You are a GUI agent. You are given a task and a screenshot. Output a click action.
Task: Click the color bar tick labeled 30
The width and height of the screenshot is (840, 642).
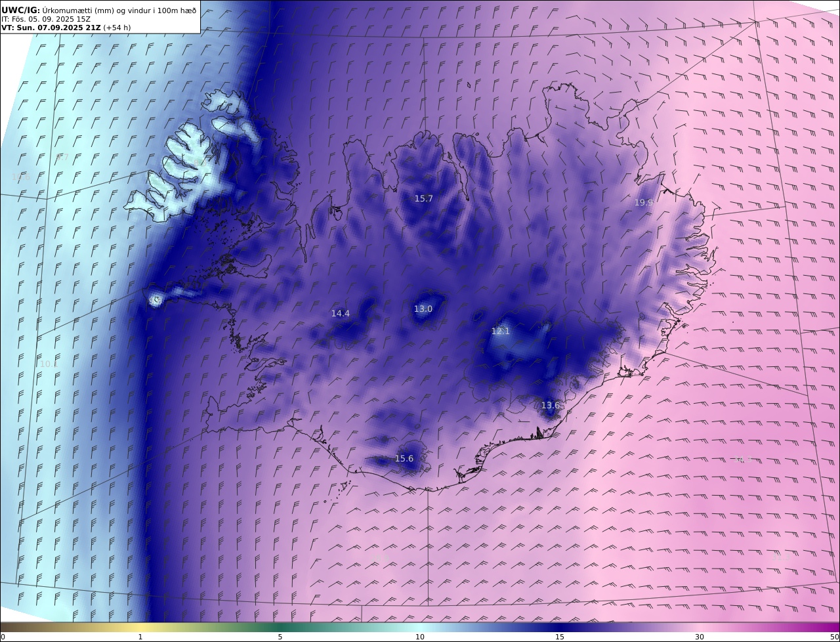(700, 637)
